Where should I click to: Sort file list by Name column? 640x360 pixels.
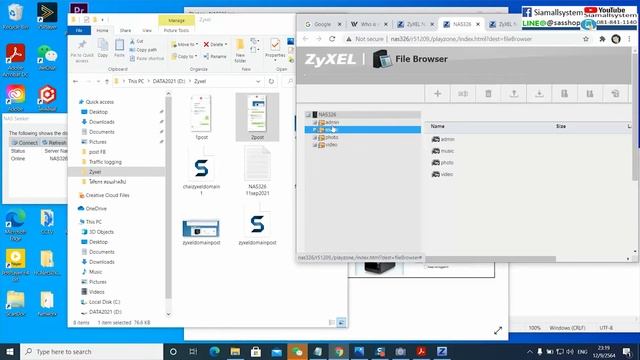(438, 127)
